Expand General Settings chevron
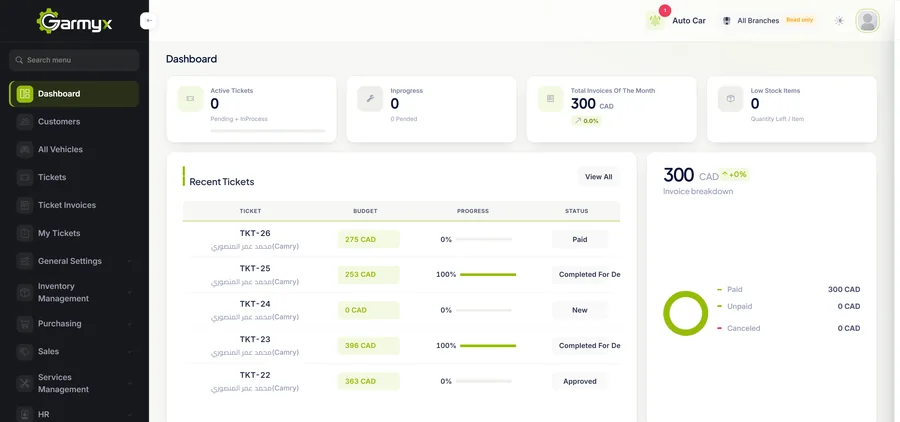 (129, 261)
